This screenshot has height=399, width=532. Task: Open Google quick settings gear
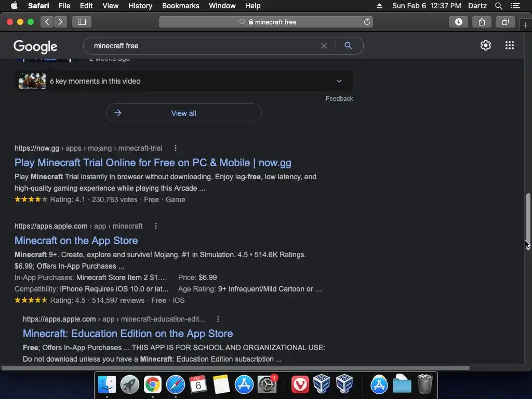point(486,46)
